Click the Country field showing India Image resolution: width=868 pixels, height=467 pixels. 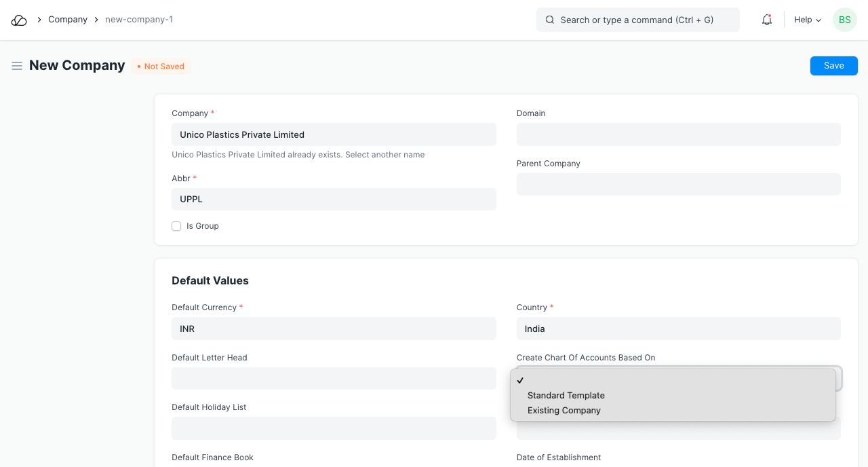[678, 329]
